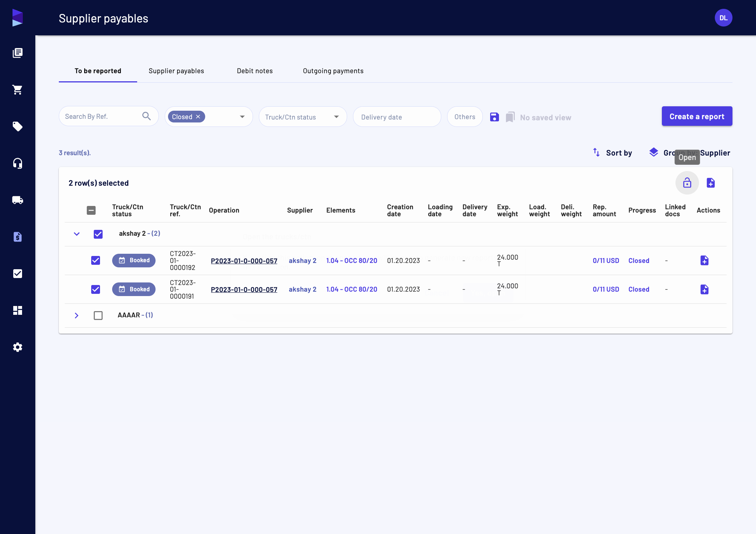Save current view with floppy icon
This screenshot has width=756, height=534.
[x=495, y=117]
